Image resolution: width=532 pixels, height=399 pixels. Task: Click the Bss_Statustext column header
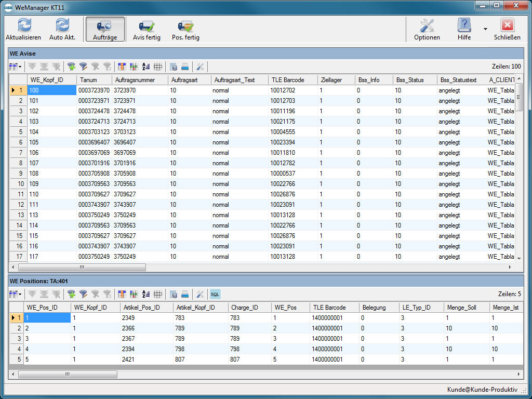461,80
